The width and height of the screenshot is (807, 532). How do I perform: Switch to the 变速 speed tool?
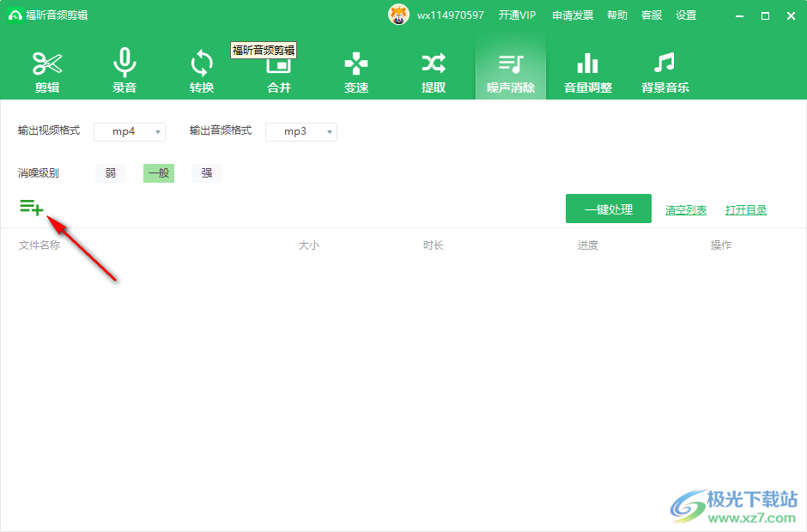356,71
